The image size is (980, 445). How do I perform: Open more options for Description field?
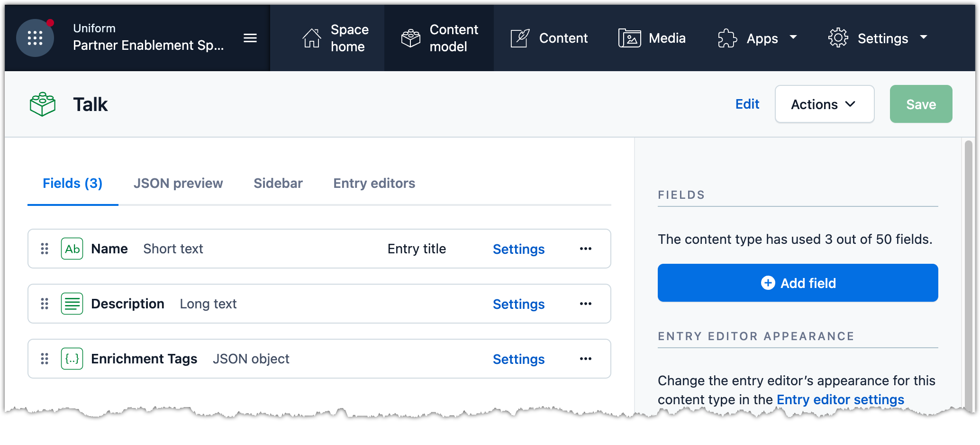[x=586, y=304]
